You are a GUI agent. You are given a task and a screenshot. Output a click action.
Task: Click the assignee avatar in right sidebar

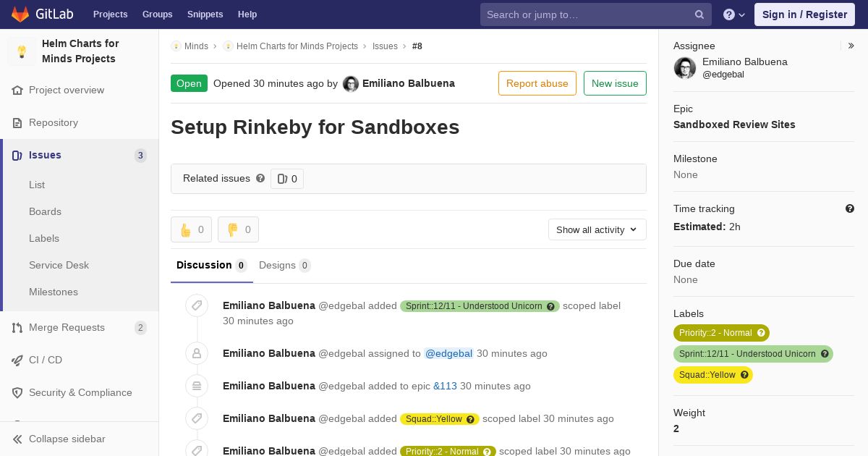(685, 68)
